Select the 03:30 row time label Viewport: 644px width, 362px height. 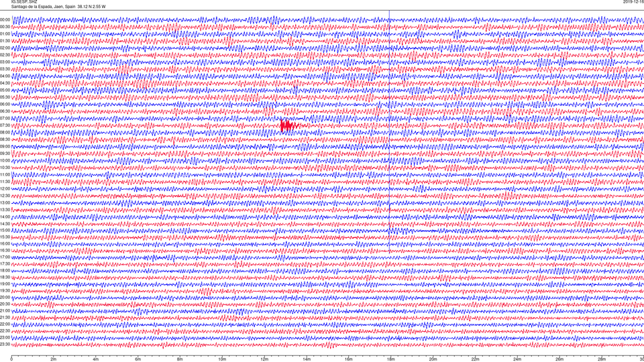point(5,69)
